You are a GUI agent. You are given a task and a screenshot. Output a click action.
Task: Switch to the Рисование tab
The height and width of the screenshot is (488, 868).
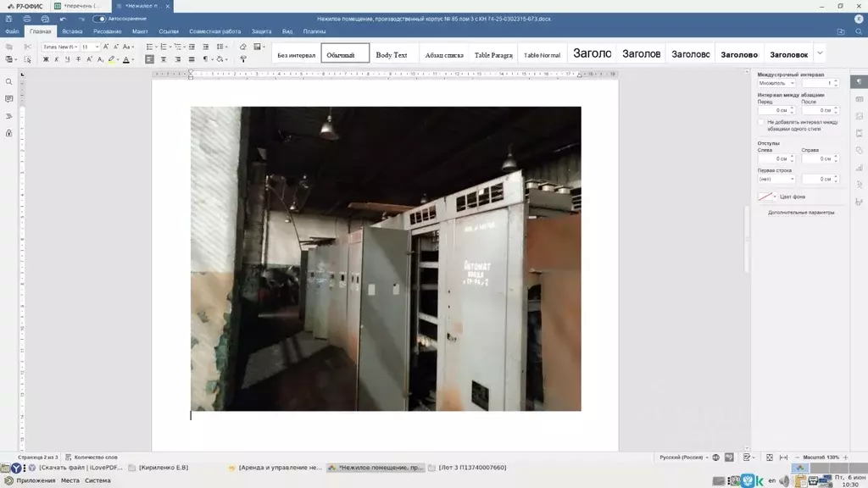(x=108, y=31)
